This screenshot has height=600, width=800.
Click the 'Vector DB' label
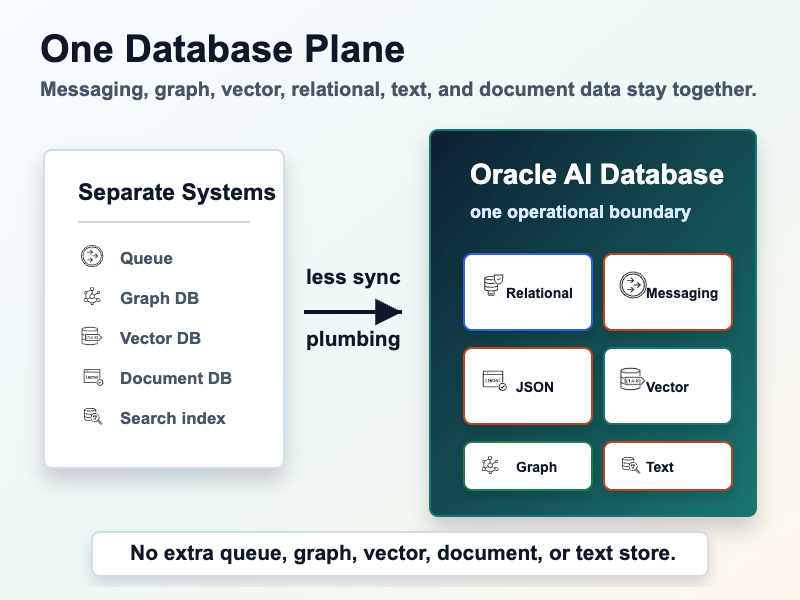[x=160, y=338]
